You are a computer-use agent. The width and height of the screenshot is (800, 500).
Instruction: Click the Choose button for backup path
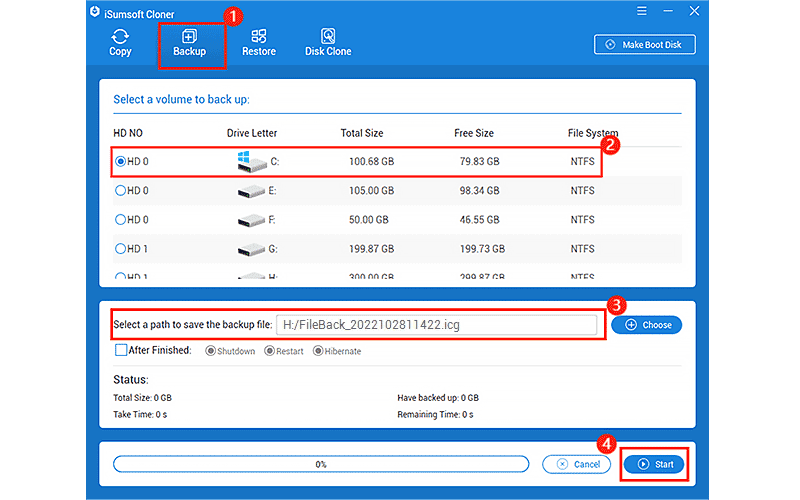coord(646,325)
